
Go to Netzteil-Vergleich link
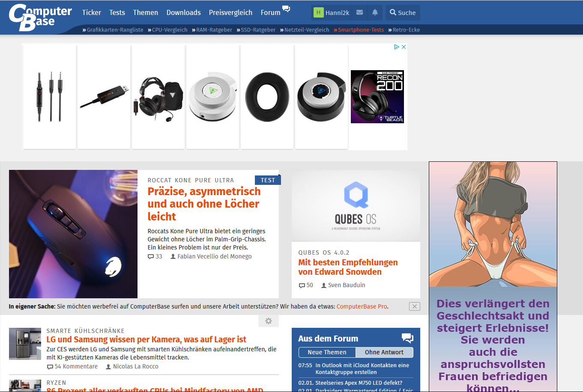305,30
